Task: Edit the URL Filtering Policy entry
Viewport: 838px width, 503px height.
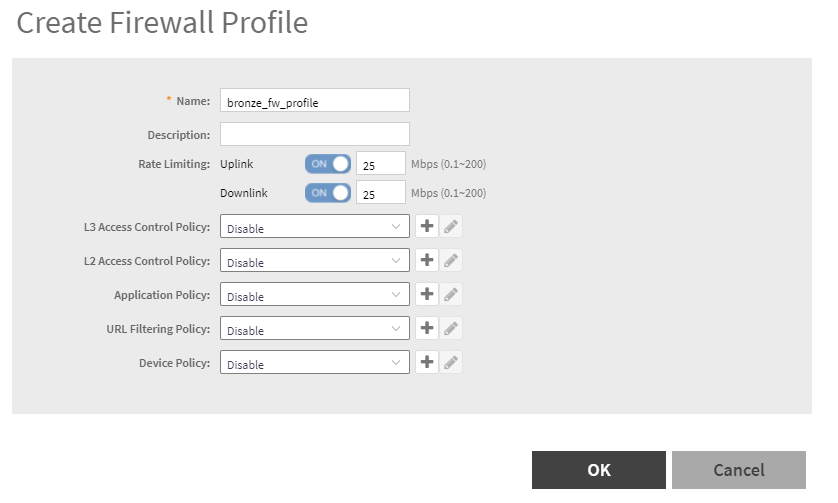Action: [x=451, y=329]
